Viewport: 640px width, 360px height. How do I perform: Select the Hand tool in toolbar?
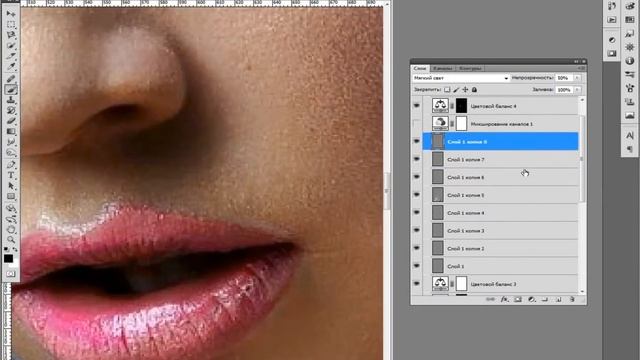11,229
